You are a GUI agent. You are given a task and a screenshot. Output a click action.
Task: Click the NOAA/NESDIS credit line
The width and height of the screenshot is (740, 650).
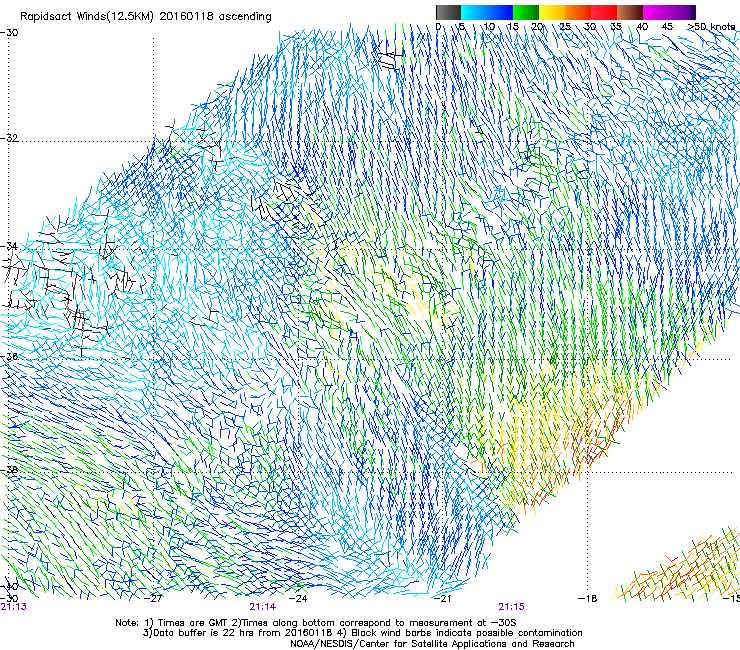432,644
